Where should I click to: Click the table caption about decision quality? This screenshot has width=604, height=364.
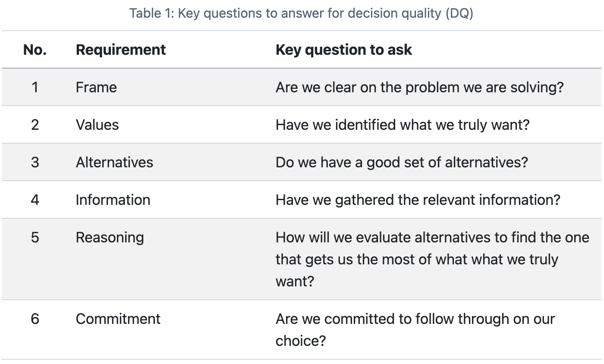pos(301,13)
